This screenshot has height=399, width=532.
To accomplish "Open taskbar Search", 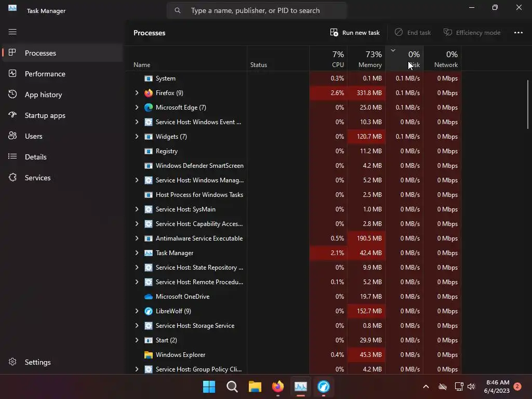I will 232,387.
